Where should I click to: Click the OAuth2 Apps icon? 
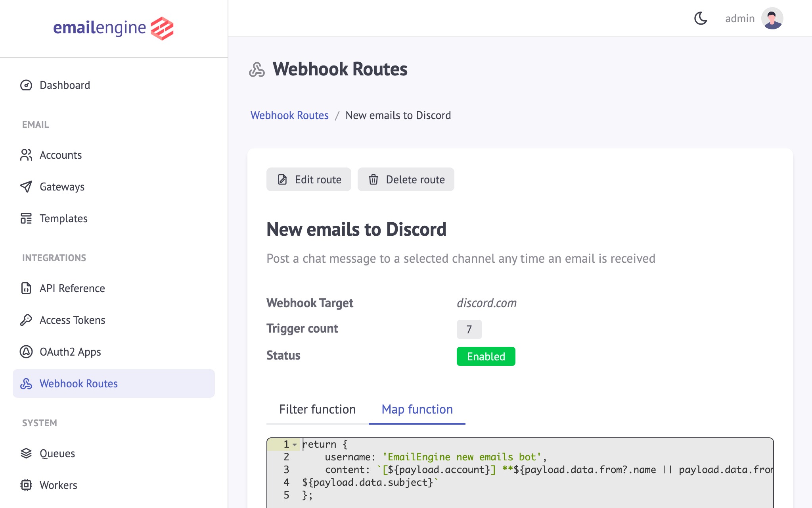click(x=26, y=352)
